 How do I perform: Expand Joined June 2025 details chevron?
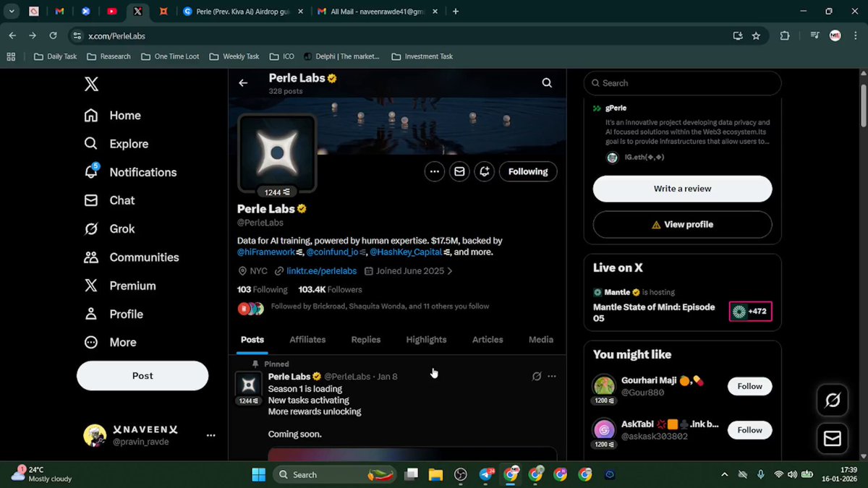(x=450, y=271)
